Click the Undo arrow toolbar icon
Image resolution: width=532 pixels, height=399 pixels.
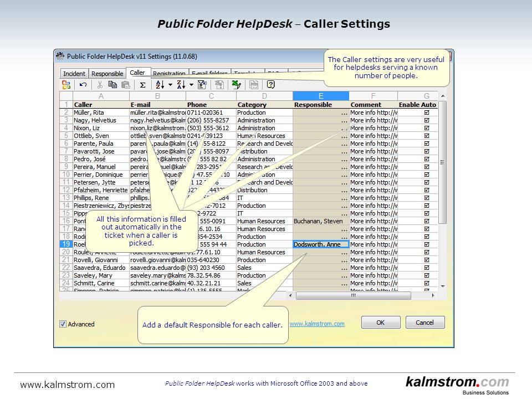click(83, 85)
